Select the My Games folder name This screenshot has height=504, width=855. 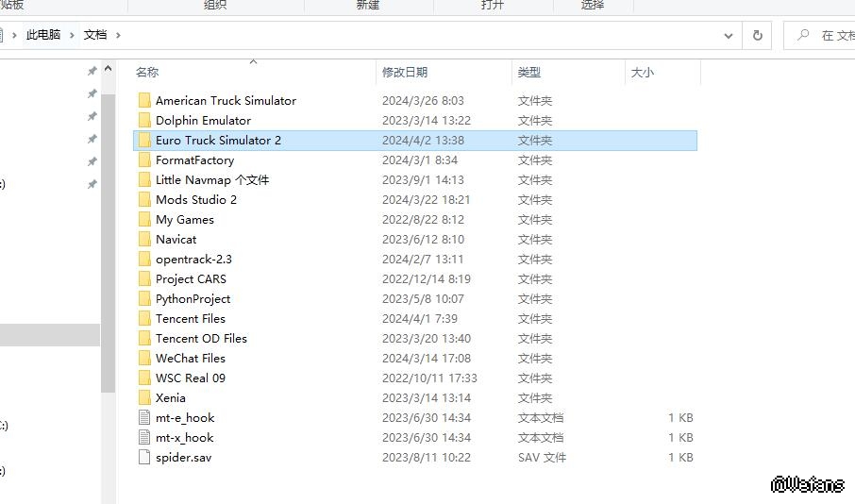coord(185,219)
